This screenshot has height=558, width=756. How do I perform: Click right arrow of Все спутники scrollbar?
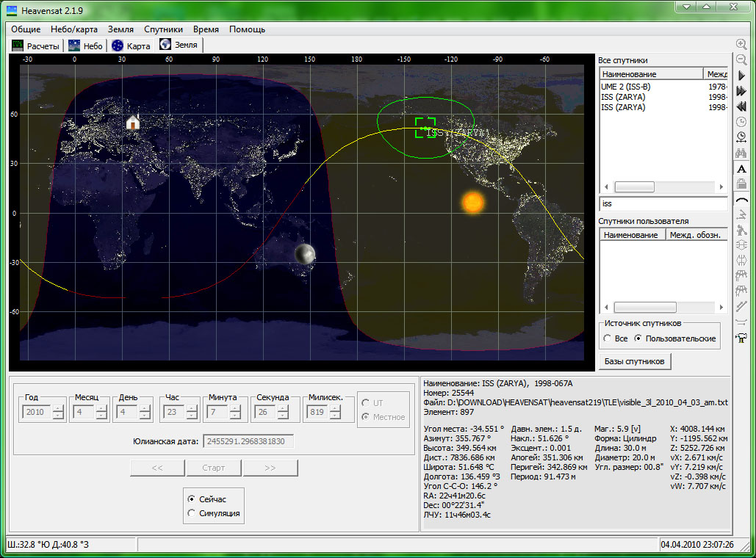(721, 187)
